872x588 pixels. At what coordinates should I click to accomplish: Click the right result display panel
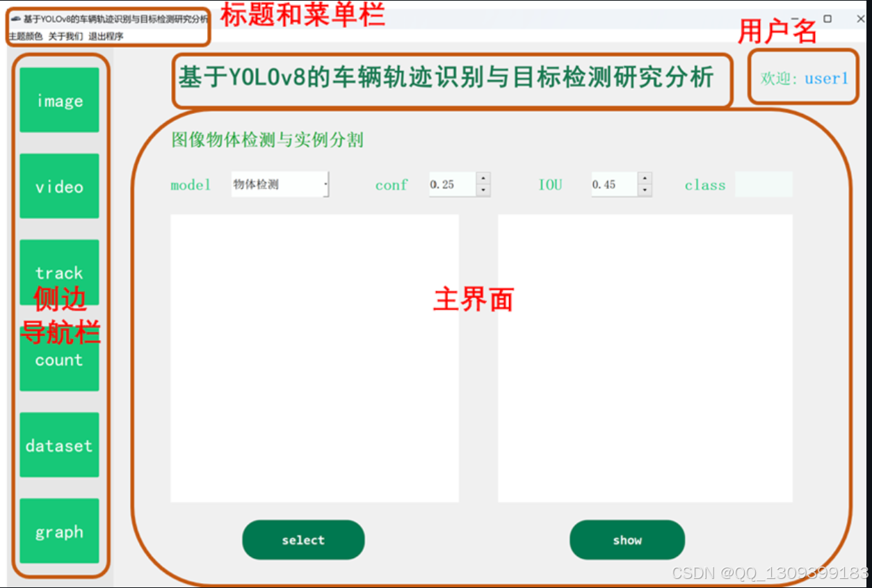point(645,358)
